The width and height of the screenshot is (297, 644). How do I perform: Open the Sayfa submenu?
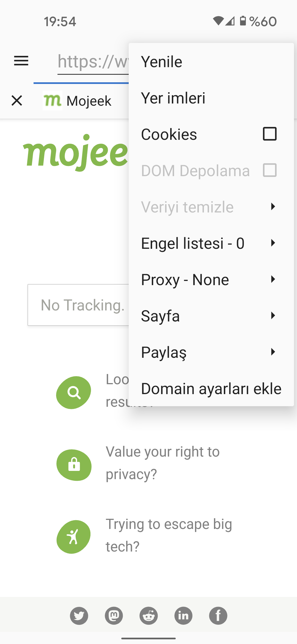[x=211, y=316]
